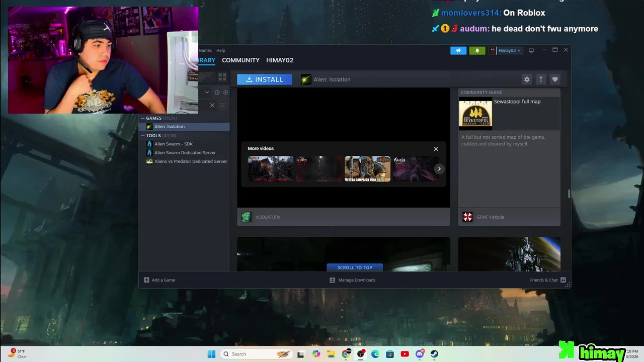Add game to favorites heart icon
644x362 pixels.
pos(555,79)
